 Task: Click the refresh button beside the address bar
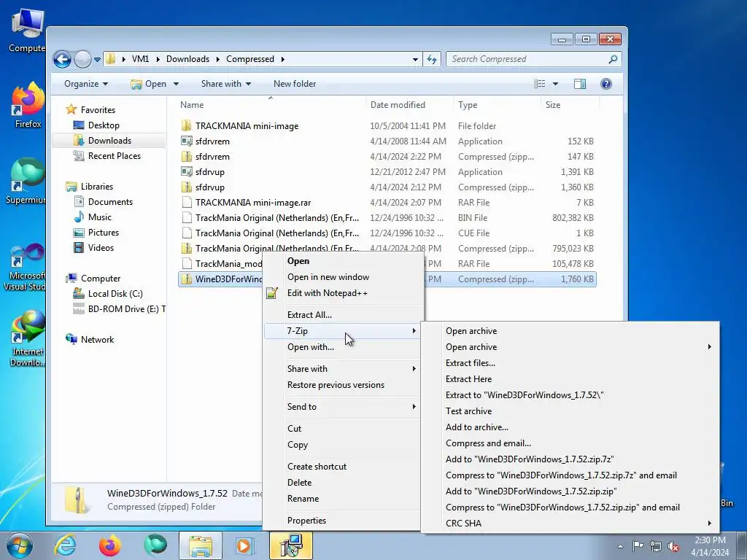pyautogui.click(x=432, y=59)
